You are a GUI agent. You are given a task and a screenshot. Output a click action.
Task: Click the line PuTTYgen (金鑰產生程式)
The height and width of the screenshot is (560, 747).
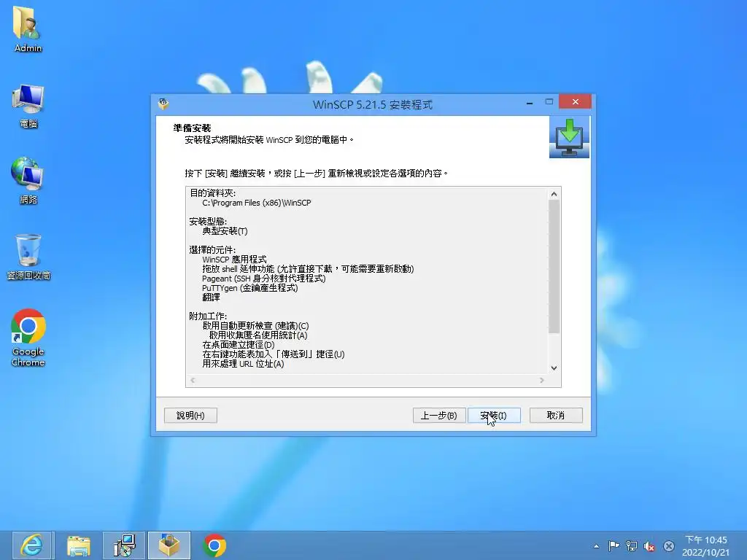[250, 288]
